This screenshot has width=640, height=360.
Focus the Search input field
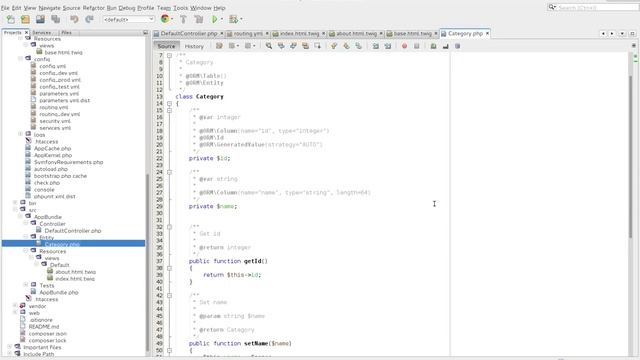point(597,7)
